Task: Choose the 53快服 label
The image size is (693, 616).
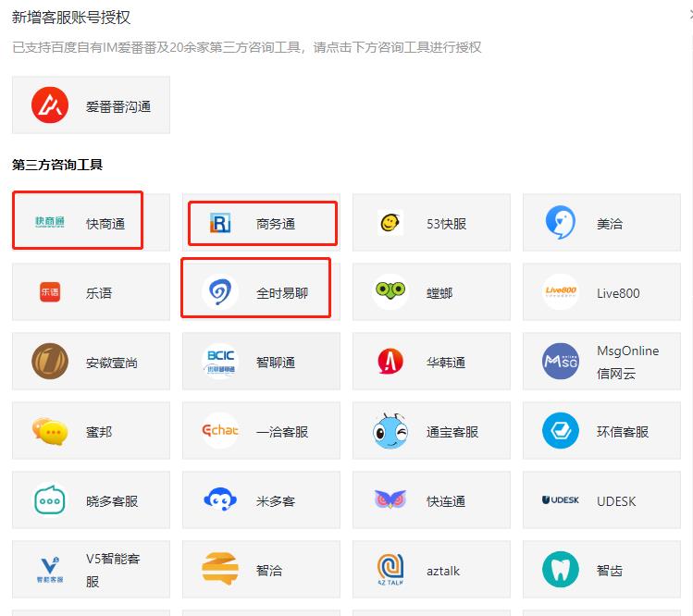Action: pyautogui.click(x=446, y=224)
